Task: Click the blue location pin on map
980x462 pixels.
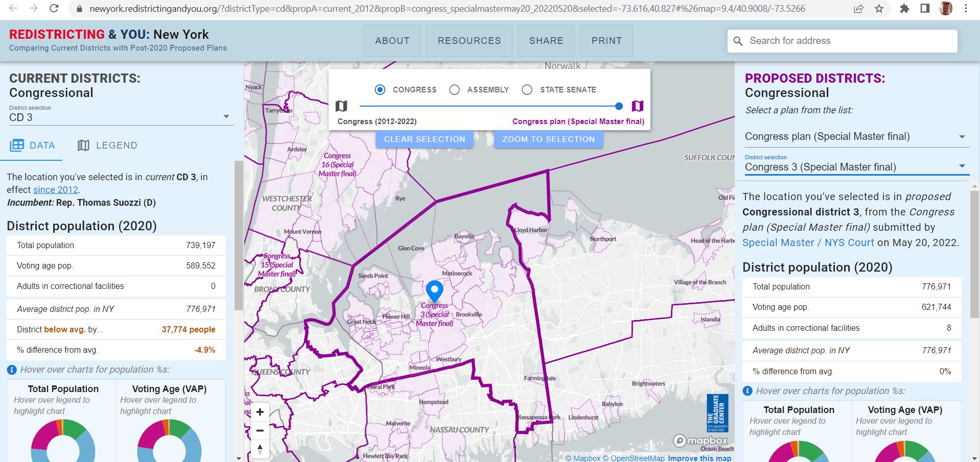Action: (434, 290)
